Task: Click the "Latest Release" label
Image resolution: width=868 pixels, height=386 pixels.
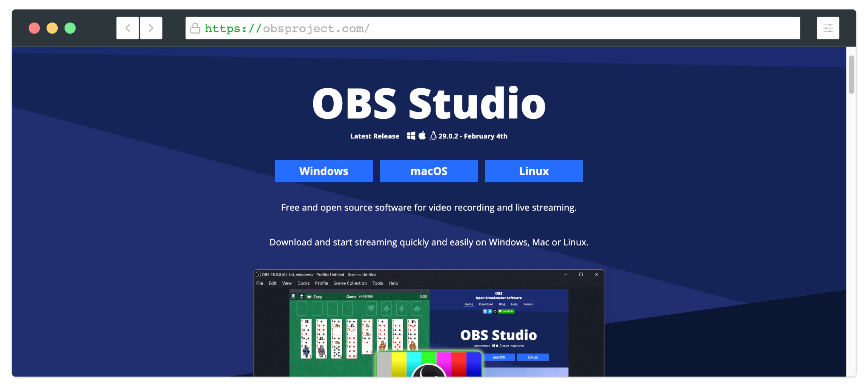Action: (375, 136)
